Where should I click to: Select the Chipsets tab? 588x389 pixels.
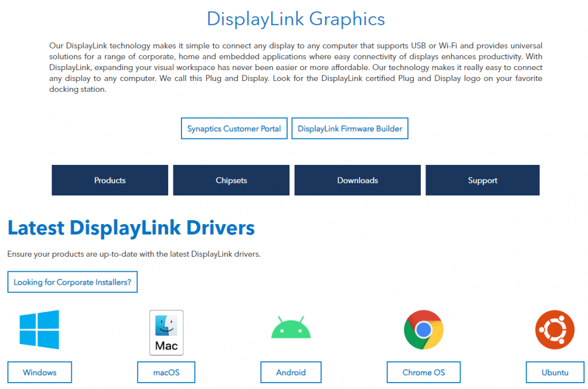pos(231,180)
